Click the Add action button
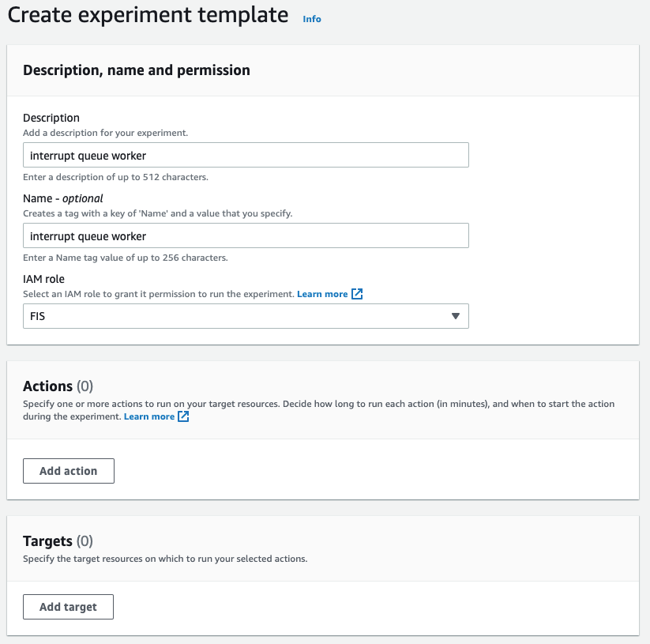The height and width of the screenshot is (644, 650). (x=68, y=470)
